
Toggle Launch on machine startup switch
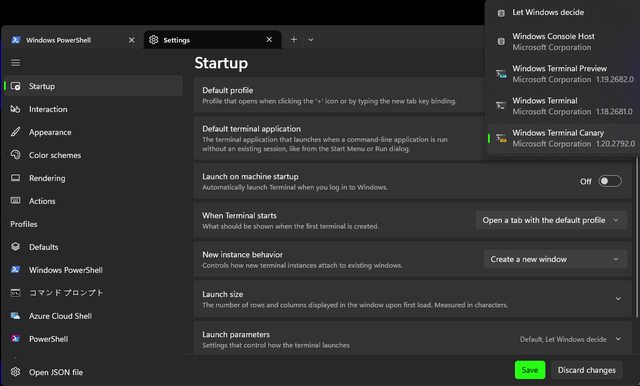(610, 181)
